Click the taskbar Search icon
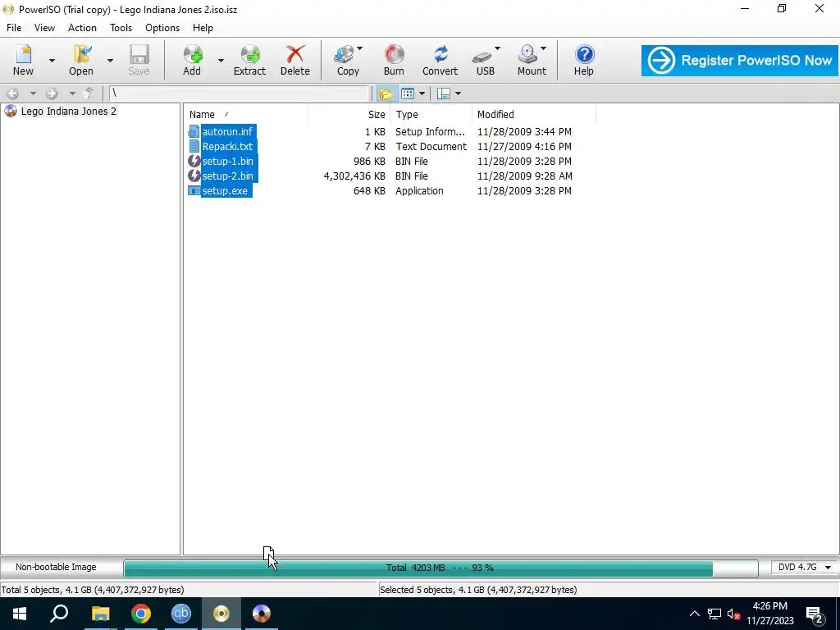Image resolution: width=840 pixels, height=630 pixels. 59,614
